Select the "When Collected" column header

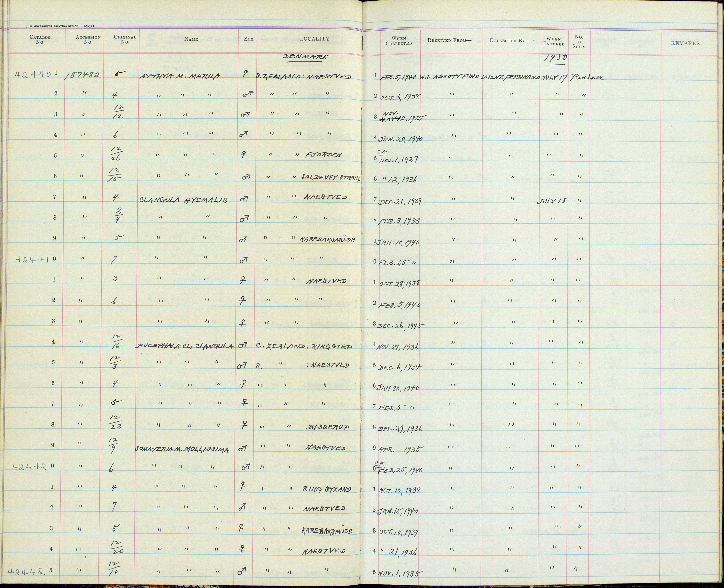pos(399,41)
